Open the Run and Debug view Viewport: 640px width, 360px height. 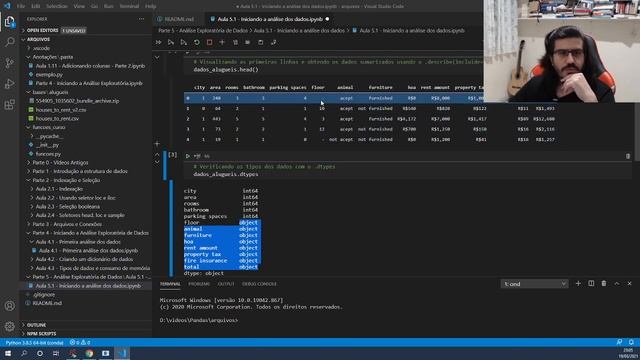(9, 84)
